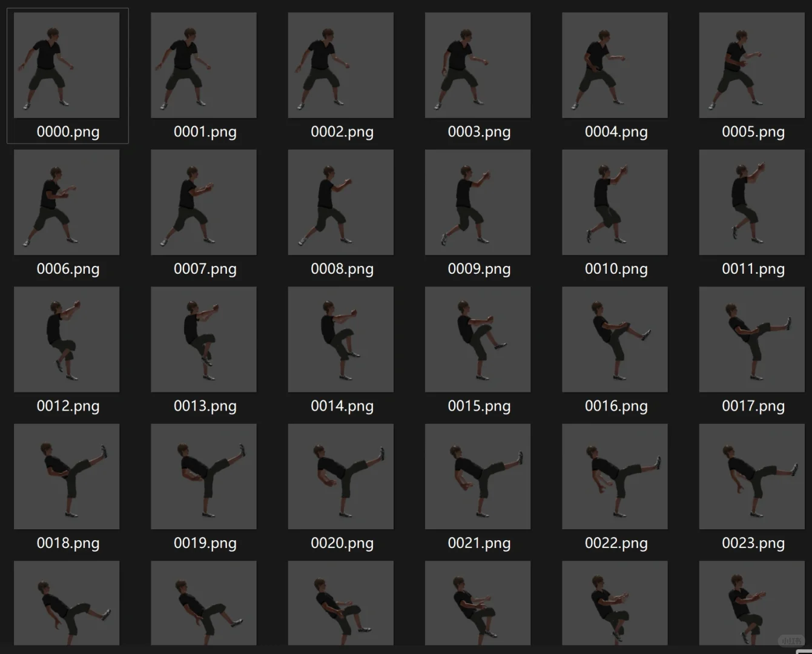Choose the 0017.png image preview
This screenshot has width=812, height=654.
tap(752, 340)
